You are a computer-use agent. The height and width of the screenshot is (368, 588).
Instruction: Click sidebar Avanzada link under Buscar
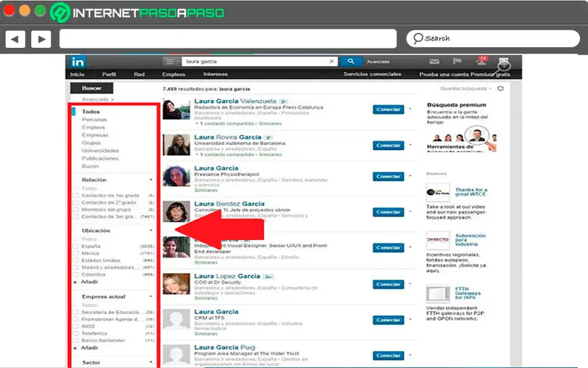pos(97,99)
